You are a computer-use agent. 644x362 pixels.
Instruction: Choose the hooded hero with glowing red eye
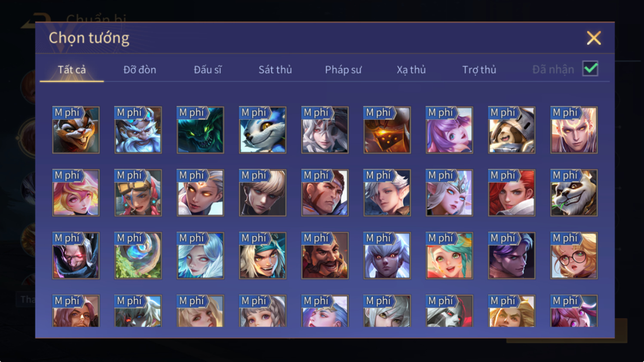(x=76, y=255)
